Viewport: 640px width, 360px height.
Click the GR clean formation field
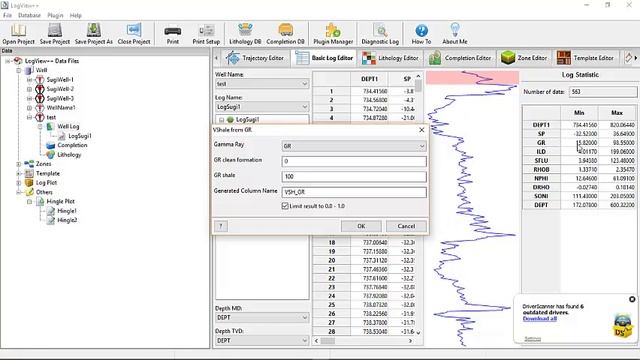click(354, 161)
